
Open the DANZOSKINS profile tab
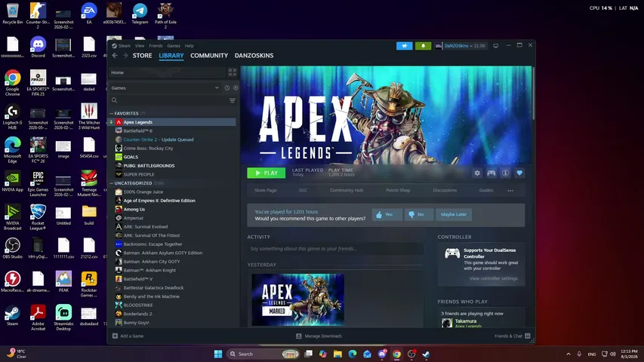[254, 55]
